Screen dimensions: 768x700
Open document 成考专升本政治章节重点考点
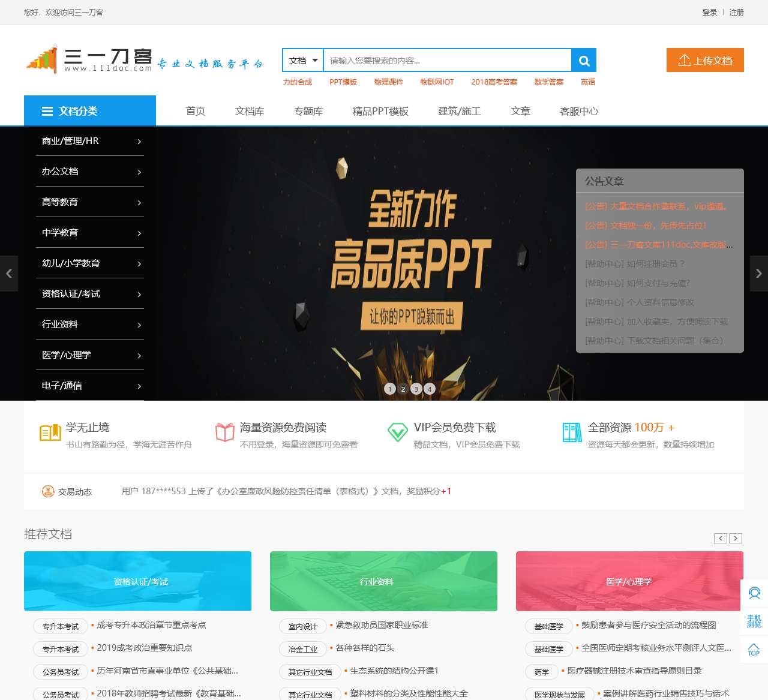click(x=151, y=625)
